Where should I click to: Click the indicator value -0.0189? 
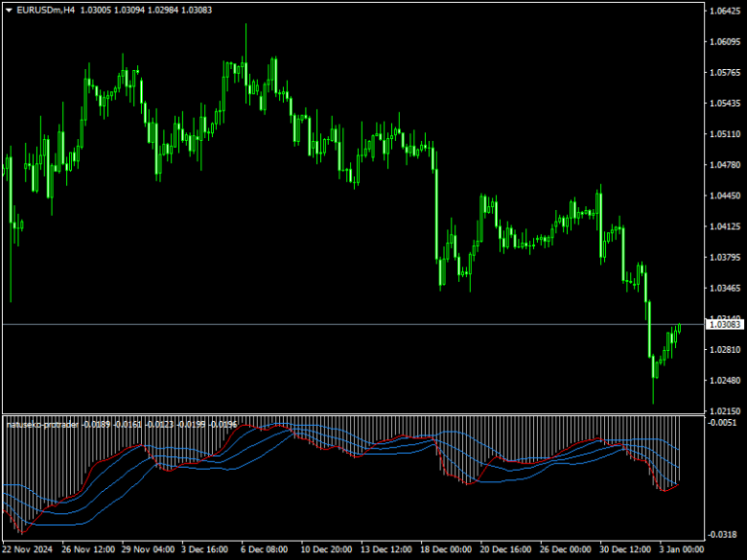95,424
